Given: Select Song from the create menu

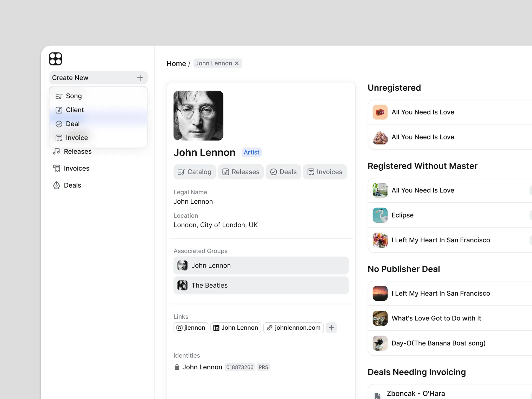Looking at the screenshot, I should point(74,96).
